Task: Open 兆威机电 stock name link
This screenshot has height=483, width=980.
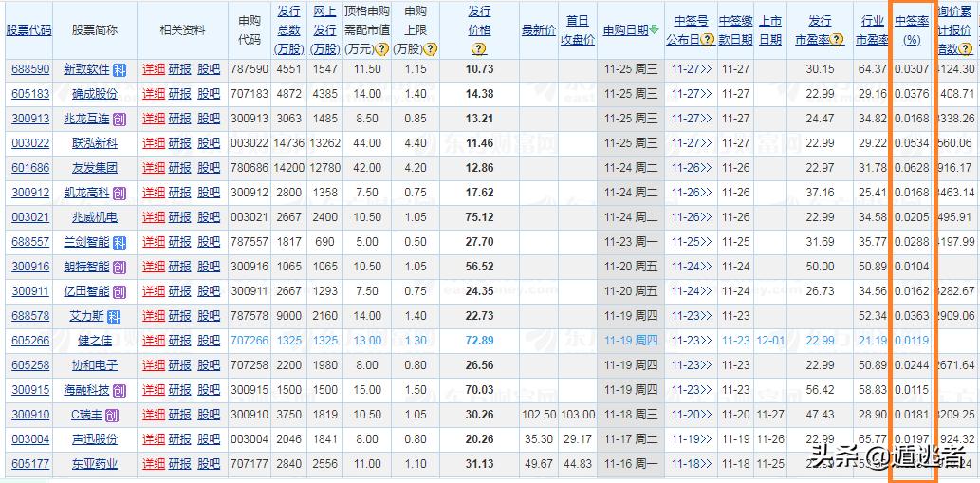Action: pos(94,218)
